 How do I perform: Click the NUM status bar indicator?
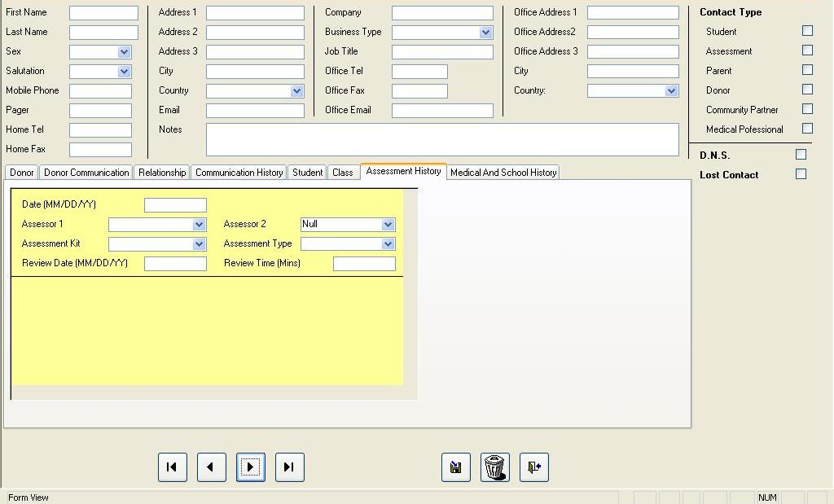pyautogui.click(x=767, y=497)
